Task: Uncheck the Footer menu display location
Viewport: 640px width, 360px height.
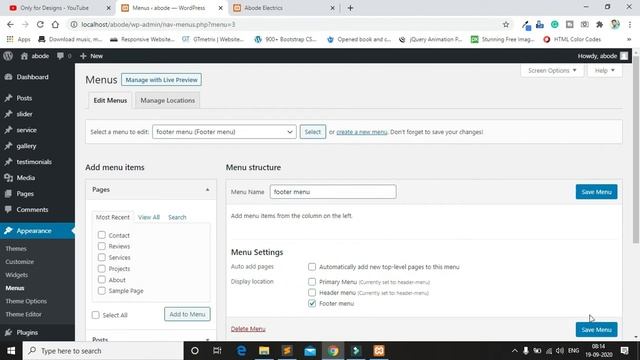Action: (312, 303)
